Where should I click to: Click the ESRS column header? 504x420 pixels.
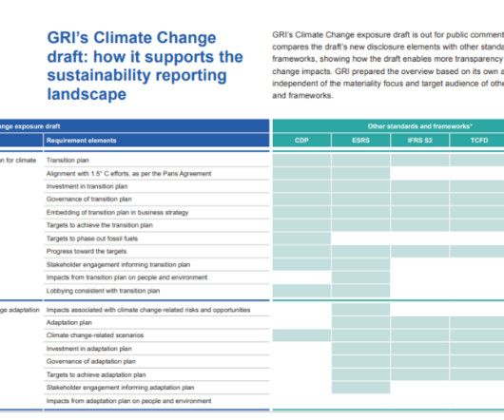(360, 141)
